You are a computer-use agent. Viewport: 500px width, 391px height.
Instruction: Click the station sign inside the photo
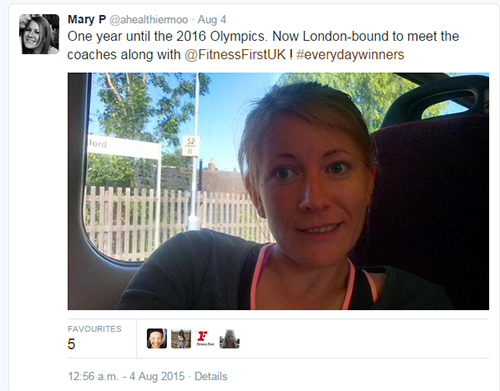click(124, 145)
